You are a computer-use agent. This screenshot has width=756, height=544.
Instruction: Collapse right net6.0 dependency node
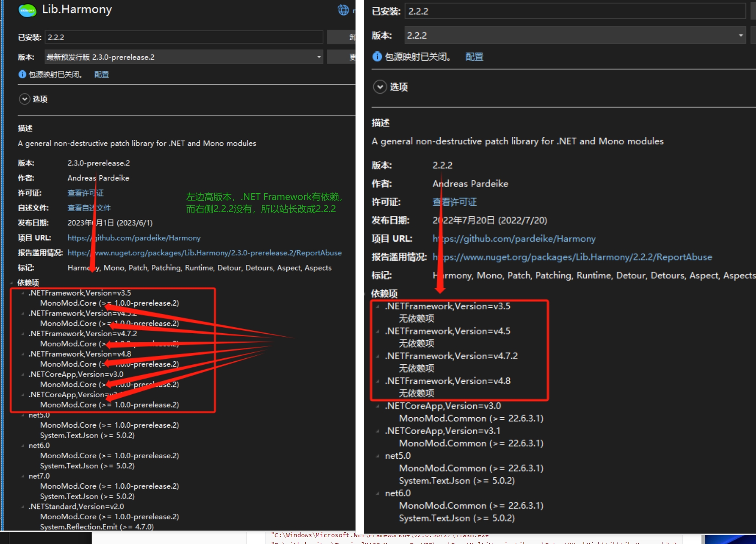coord(378,494)
